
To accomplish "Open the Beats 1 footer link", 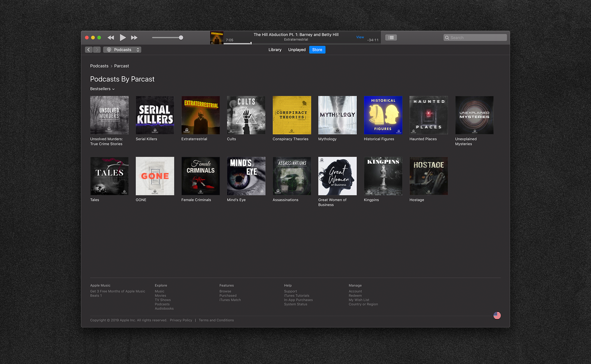I will (x=96, y=295).
